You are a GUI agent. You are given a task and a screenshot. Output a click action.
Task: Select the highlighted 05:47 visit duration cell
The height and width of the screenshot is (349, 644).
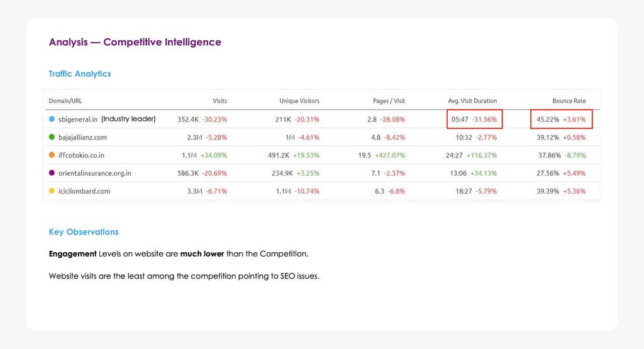point(474,119)
